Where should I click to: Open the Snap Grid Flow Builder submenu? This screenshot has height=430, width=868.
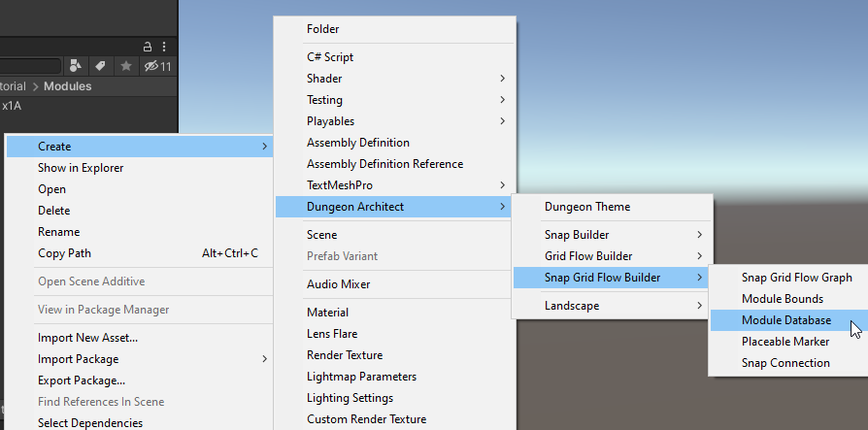[x=613, y=278]
